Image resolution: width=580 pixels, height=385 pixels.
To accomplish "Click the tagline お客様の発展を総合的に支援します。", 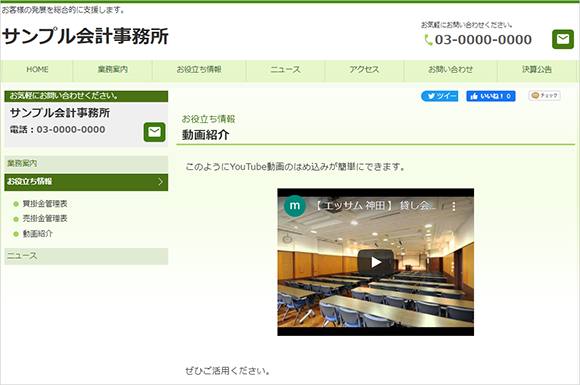I will (63, 10).
